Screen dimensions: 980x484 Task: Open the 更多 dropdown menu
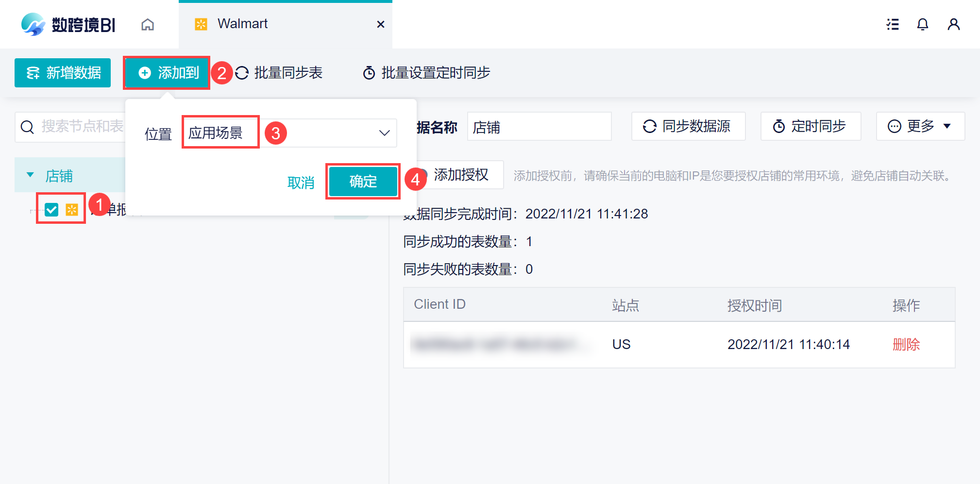[x=920, y=126]
